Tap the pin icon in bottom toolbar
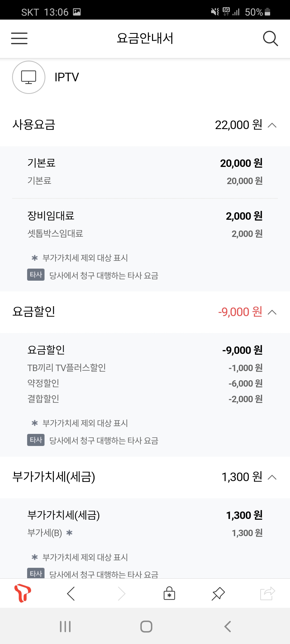The height and width of the screenshot is (644, 290). [218, 593]
